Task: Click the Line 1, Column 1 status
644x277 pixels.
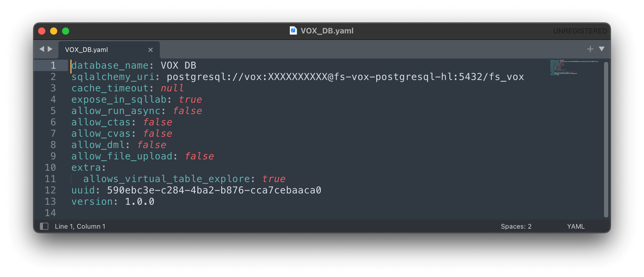Action: [x=80, y=227]
